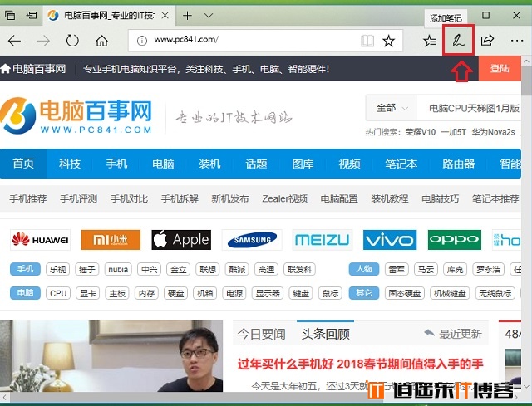Screen dimensions: 532x406
Task: Click the red 登陆 login button
Action: coord(500,69)
